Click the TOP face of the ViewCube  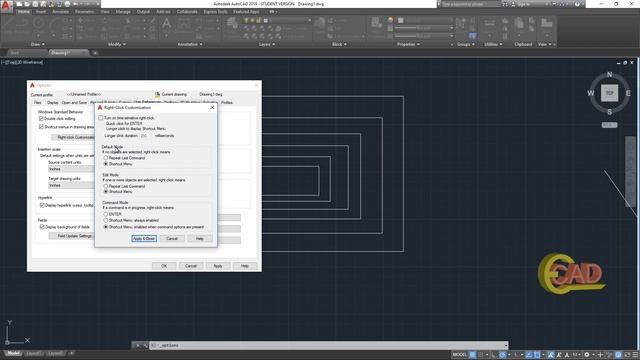tap(609, 93)
